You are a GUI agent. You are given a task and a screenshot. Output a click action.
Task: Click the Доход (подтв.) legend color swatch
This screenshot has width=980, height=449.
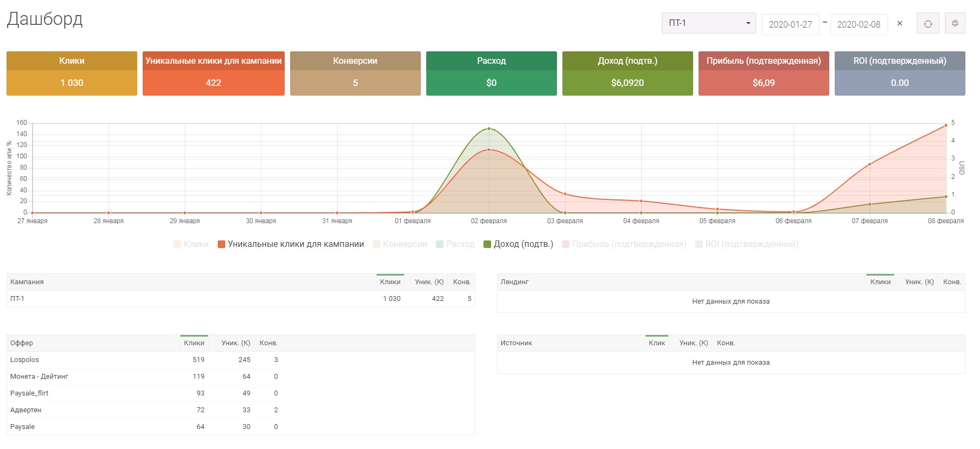click(487, 244)
